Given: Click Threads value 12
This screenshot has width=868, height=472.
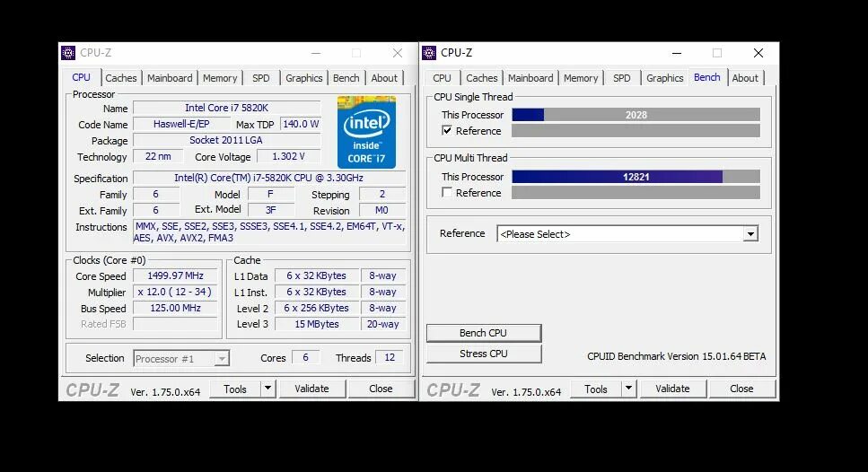Looking at the screenshot, I should (x=390, y=357).
